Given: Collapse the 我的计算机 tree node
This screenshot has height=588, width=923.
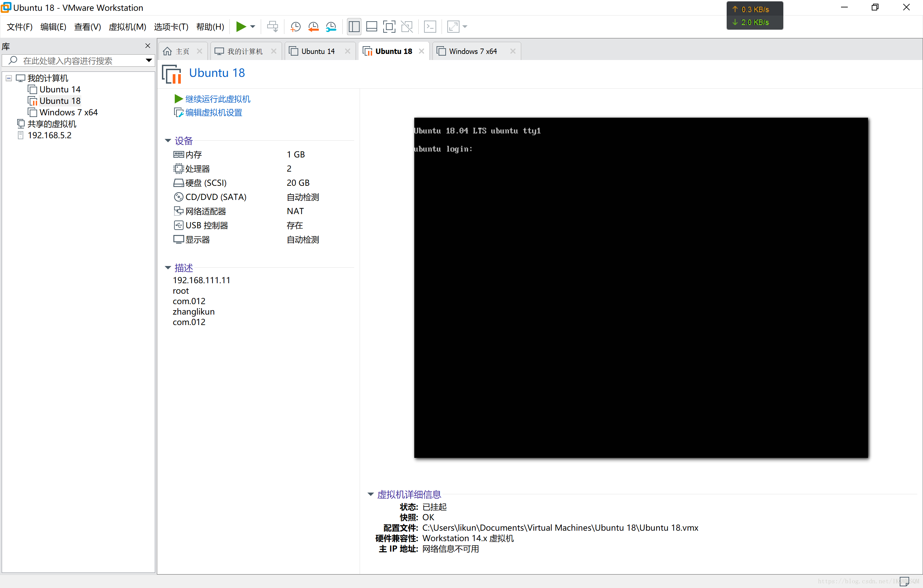Looking at the screenshot, I should (8, 78).
